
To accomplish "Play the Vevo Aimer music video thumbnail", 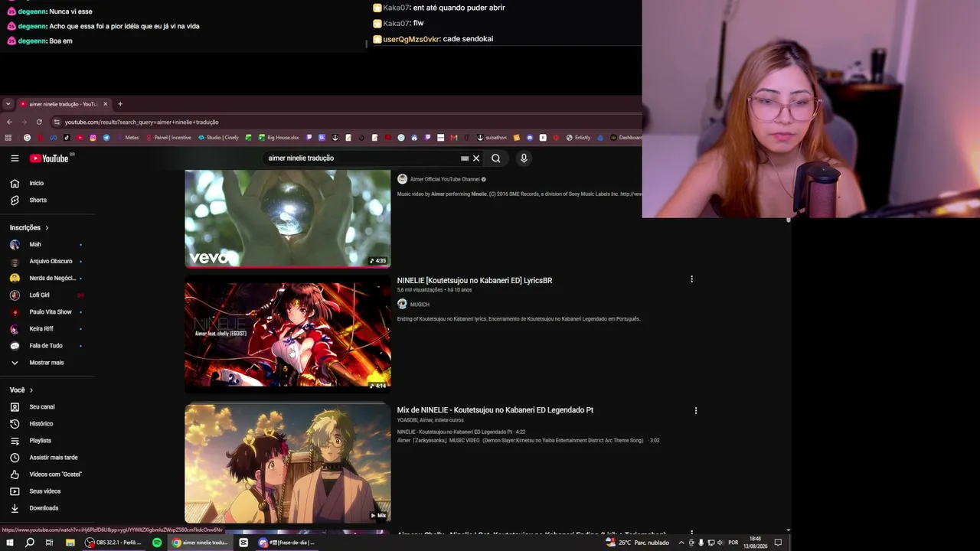I will [x=288, y=219].
